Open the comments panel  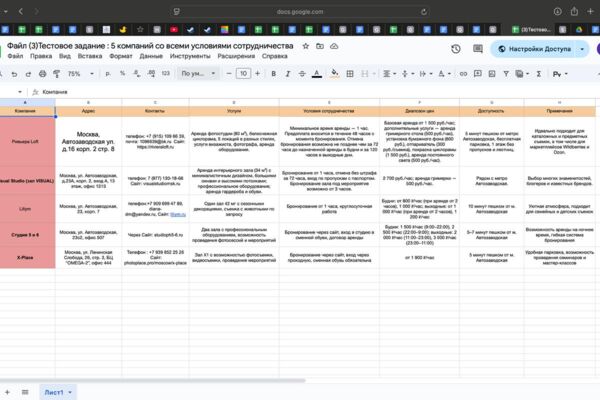click(478, 49)
